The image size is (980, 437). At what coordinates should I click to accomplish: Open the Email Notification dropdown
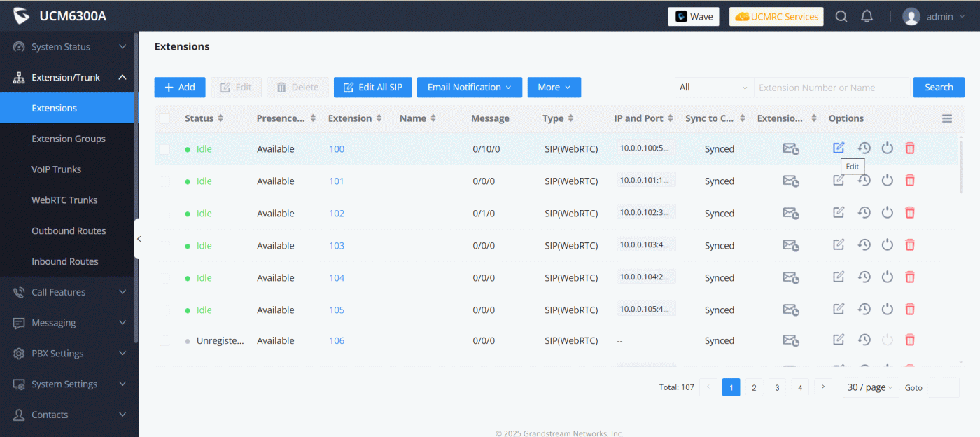(469, 88)
